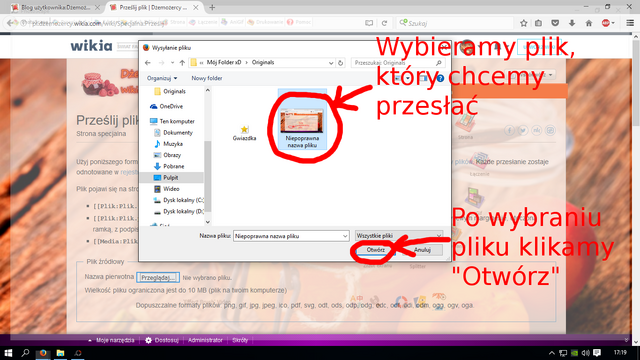Open File Explorer from the taskbar
640x360 pixels.
(60, 353)
